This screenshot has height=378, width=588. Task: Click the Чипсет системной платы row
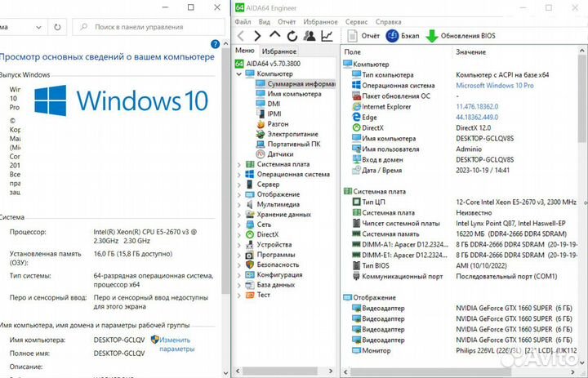coord(464,224)
